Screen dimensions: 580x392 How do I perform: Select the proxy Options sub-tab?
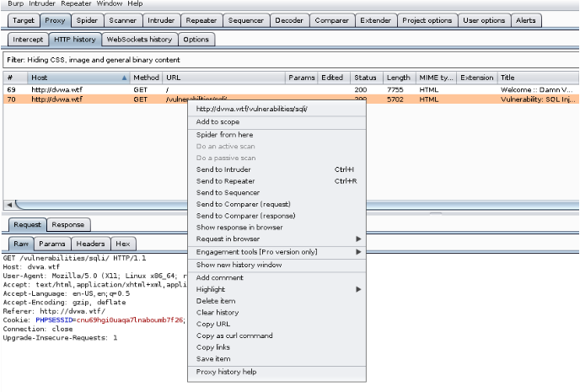[x=196, y=39]
